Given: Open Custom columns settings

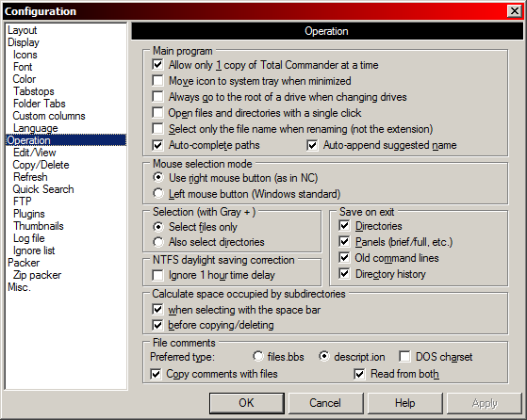Looking at the screenshot, I should 49,116.
